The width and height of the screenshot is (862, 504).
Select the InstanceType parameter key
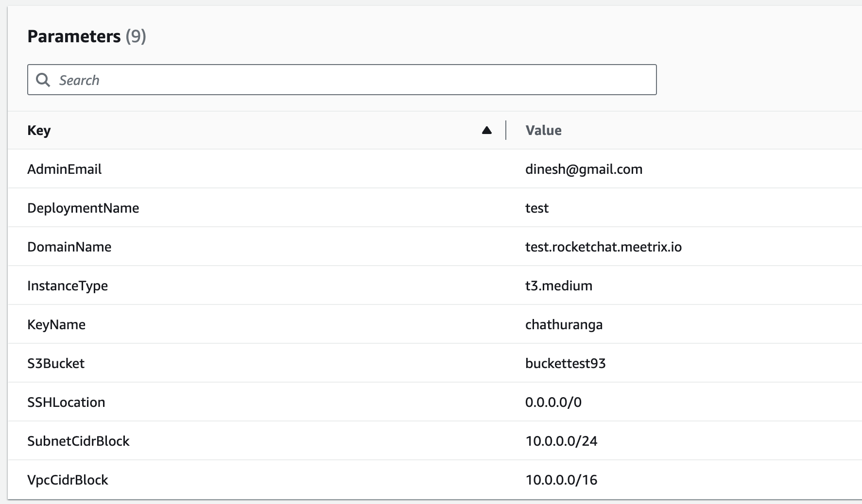click(x=68, y=286)
